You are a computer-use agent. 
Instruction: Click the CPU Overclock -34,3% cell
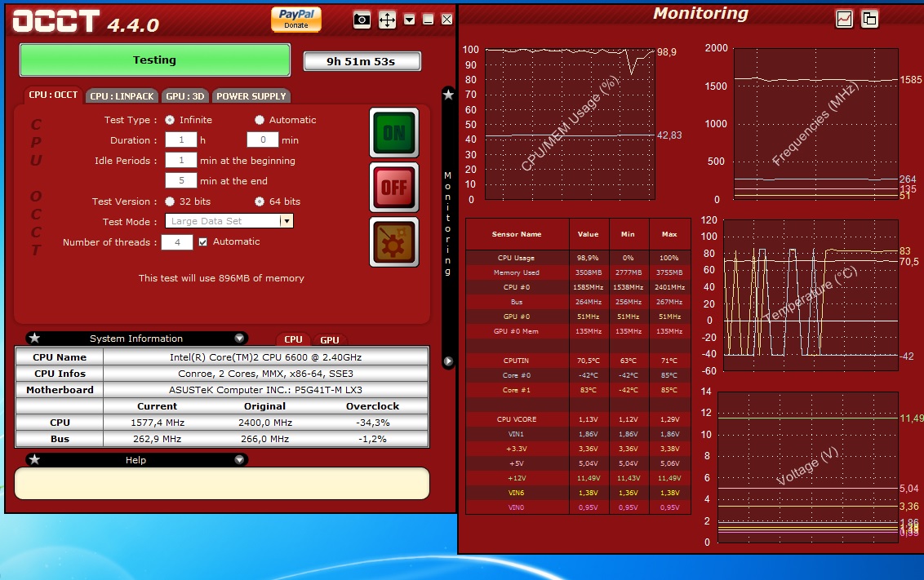(372, 423)
